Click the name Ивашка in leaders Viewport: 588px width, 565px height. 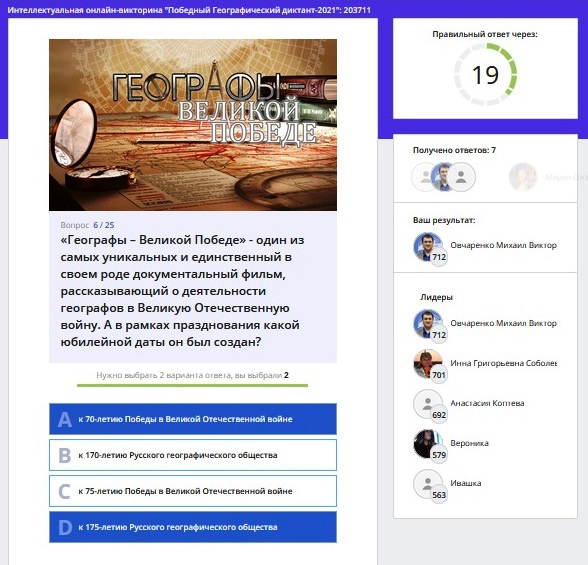(466, 483)
